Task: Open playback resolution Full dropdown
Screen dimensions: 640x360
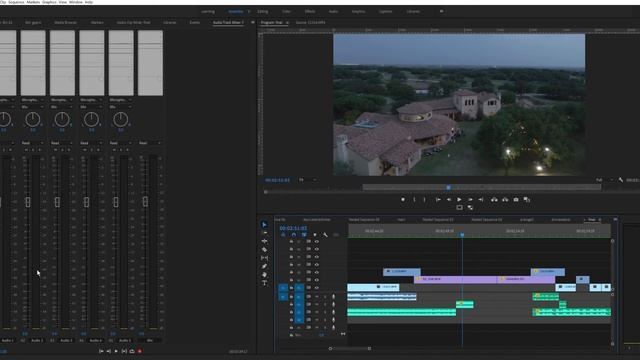Action: pyautogui.click(x=604, y=180)
